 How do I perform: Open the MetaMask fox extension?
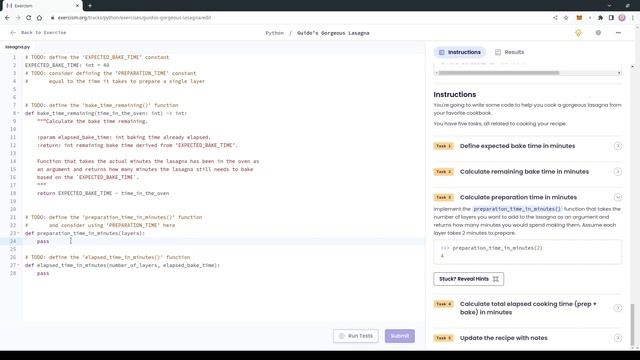[x=579, y=18]
